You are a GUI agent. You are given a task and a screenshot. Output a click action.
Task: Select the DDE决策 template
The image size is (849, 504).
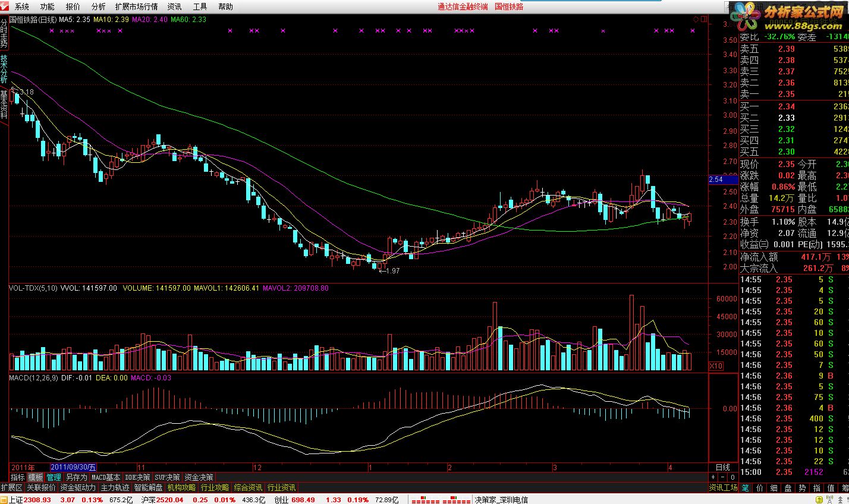pos(137,477)
